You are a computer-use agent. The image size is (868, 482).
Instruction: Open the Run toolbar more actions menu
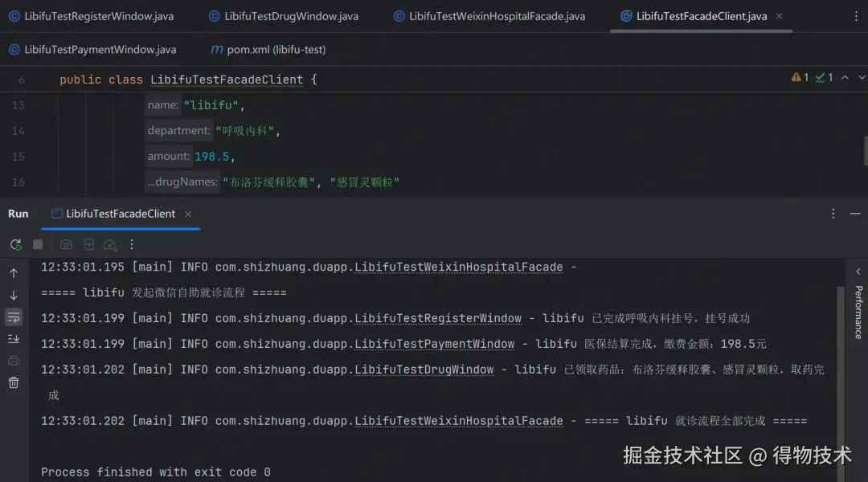point(132,244)
